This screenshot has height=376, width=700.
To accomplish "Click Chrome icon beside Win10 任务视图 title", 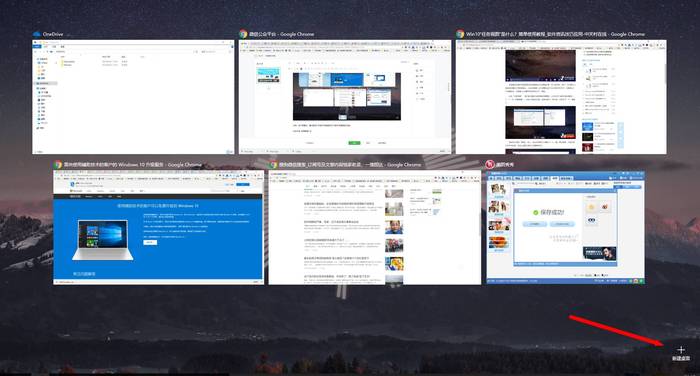I will pos(460,34).
